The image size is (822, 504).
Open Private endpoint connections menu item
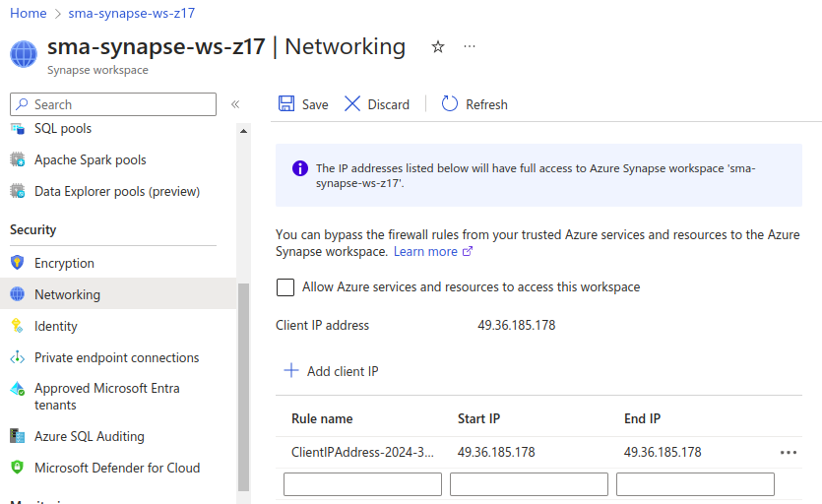(116, 357)
